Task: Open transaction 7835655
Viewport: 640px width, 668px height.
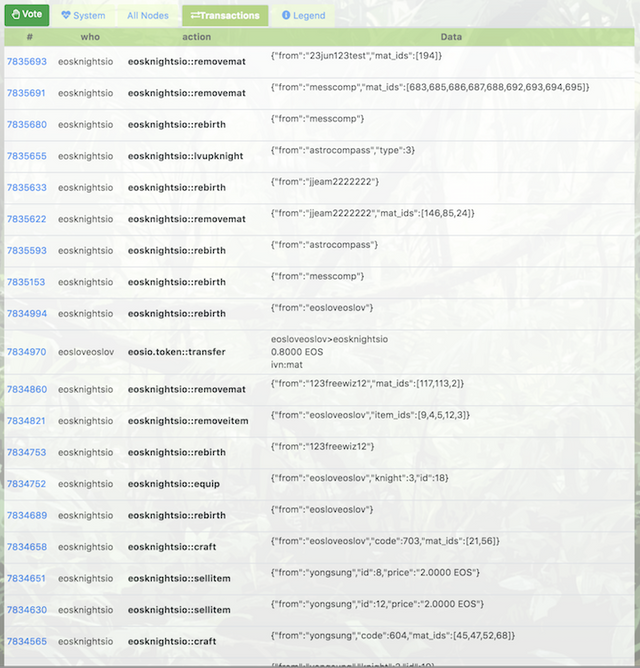Action: point(26,156)
